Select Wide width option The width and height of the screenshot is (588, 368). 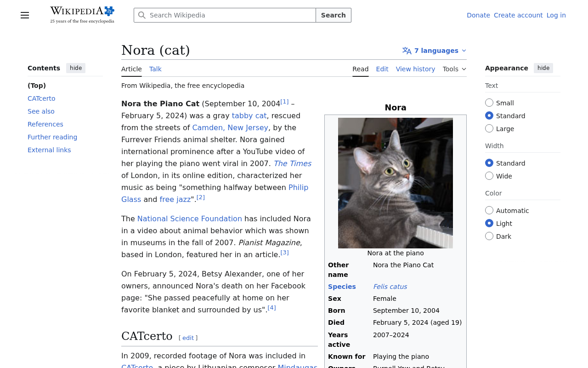click(x=489, y=176)
